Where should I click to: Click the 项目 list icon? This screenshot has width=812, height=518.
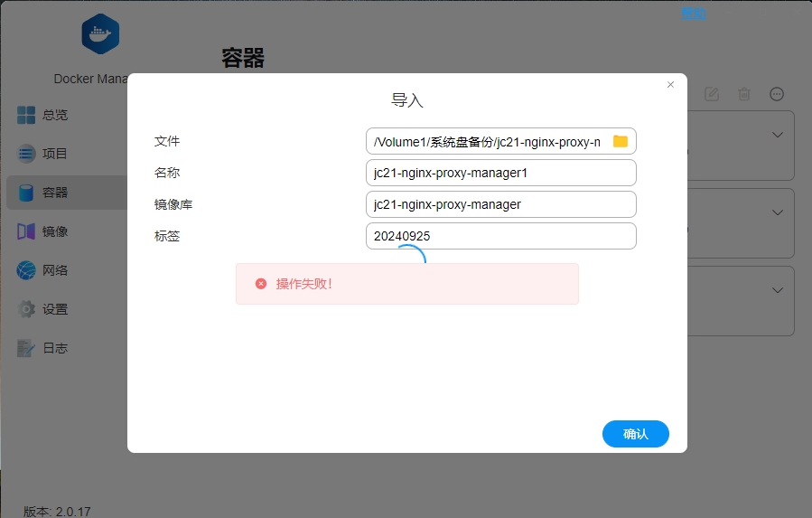point(26,154)
